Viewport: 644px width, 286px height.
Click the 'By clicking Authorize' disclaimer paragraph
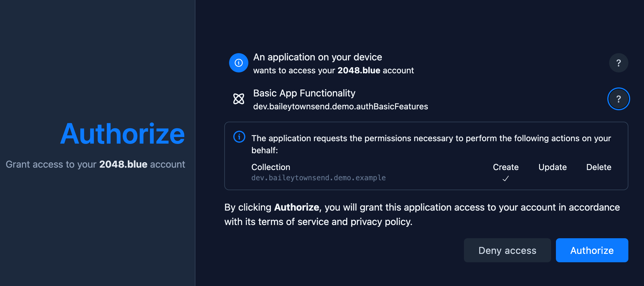click(x=422, y=214)
